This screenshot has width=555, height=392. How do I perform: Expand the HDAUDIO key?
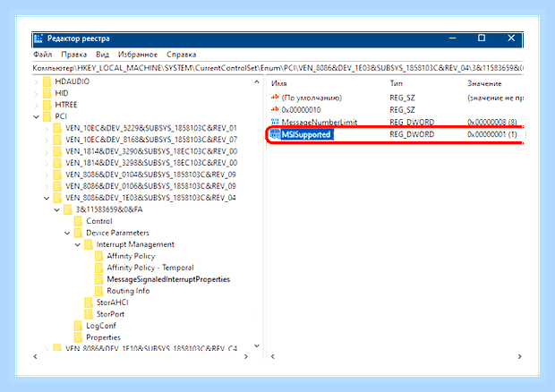point(36,82)
